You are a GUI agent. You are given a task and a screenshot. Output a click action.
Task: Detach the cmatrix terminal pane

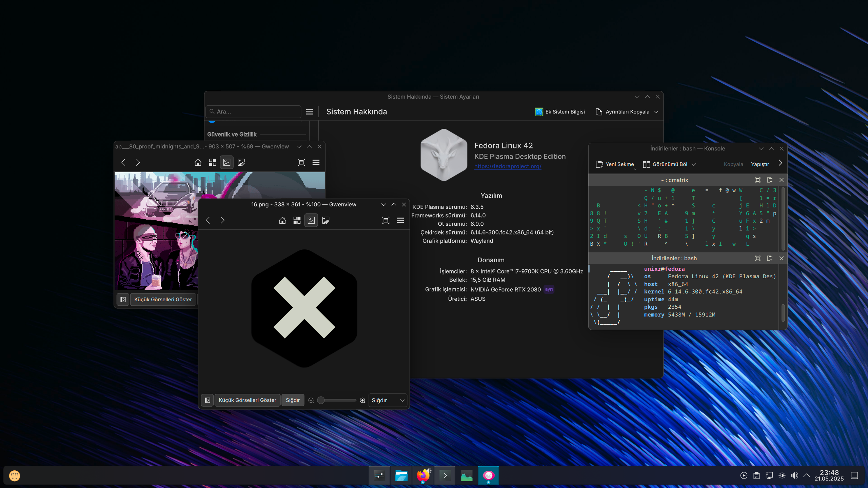(769, 180)
